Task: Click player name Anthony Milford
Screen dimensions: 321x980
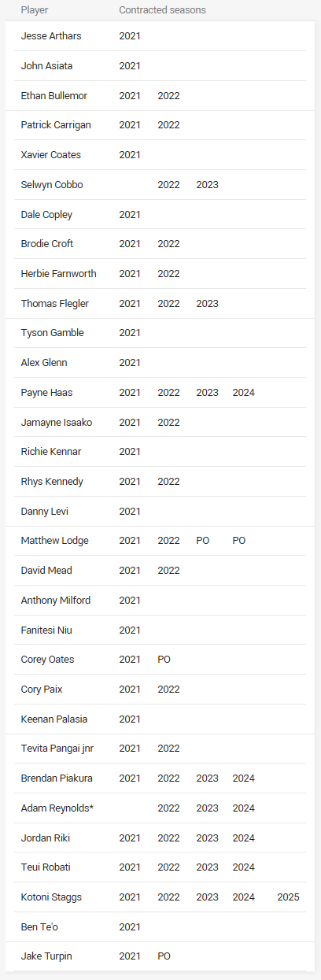Action: tap(56, 600)
